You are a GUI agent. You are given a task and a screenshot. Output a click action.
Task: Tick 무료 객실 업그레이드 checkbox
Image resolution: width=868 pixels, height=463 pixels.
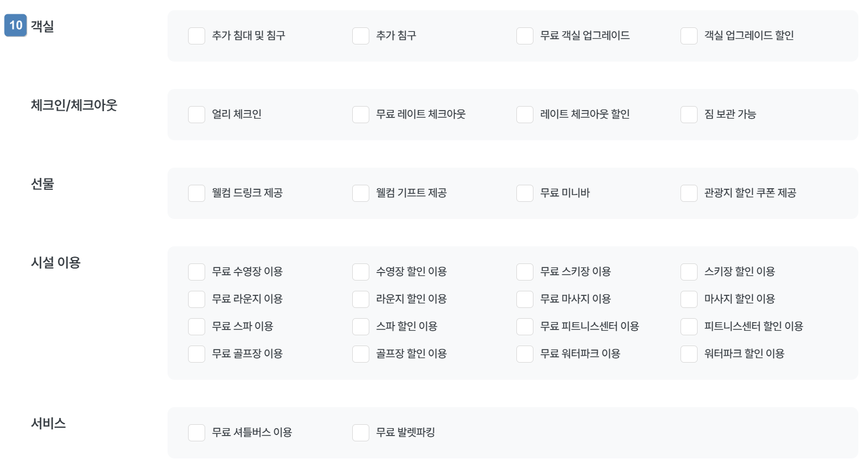(525, 36)
